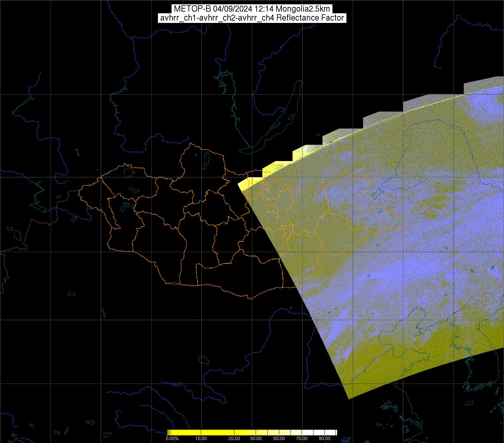
Task: Click the 50.00 colorbar label
Action: pyautogui.click(x=279, y=438)
